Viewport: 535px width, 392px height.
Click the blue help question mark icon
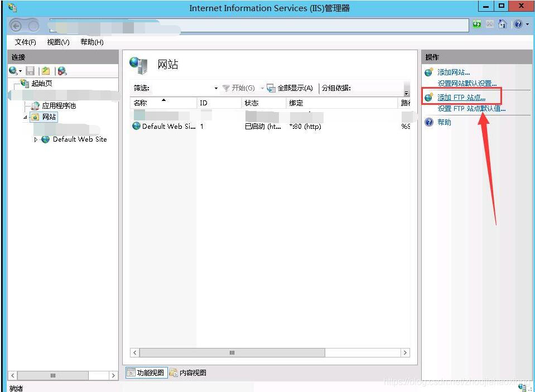point(429,122)
